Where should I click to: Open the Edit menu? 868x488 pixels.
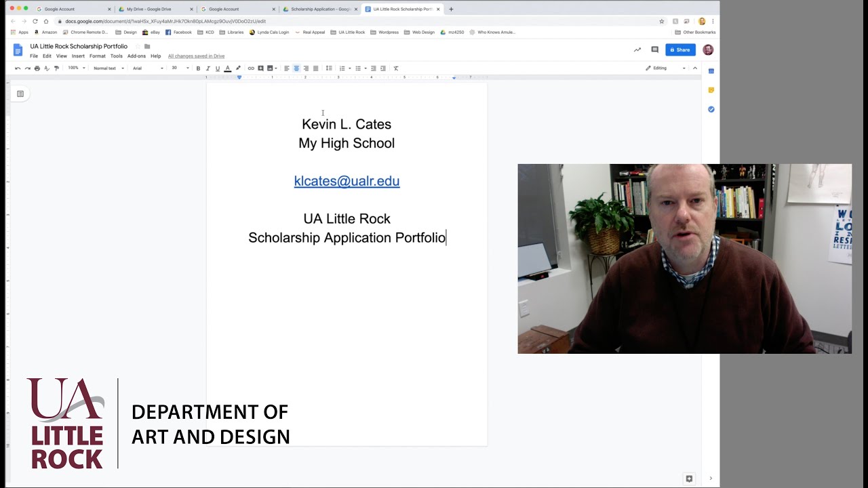tap(47, 56)
